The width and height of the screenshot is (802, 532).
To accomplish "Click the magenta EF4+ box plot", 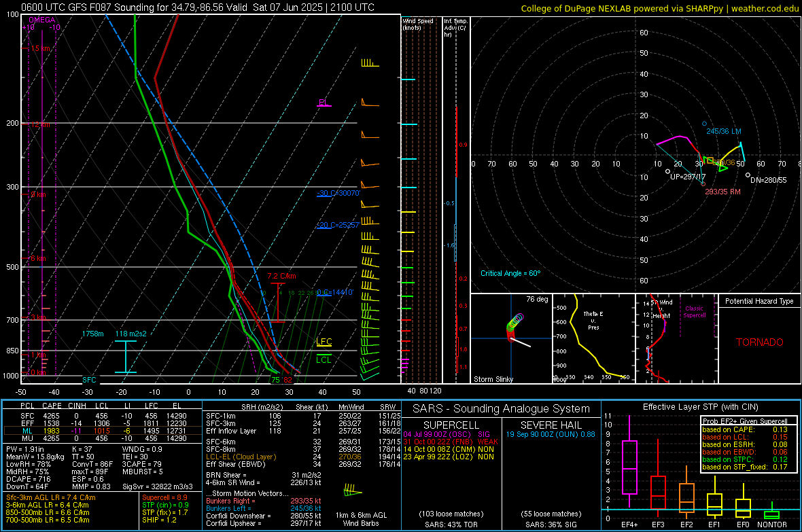I will click(x=629, y=461).
